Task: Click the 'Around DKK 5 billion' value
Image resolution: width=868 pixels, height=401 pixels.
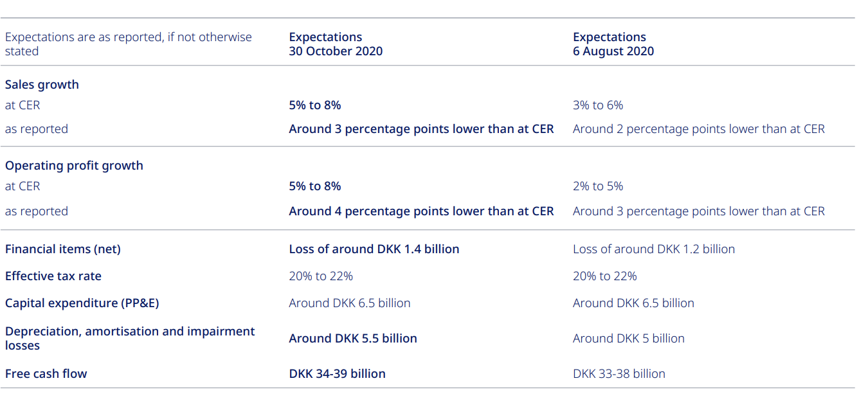Action: tap(628, 339)
